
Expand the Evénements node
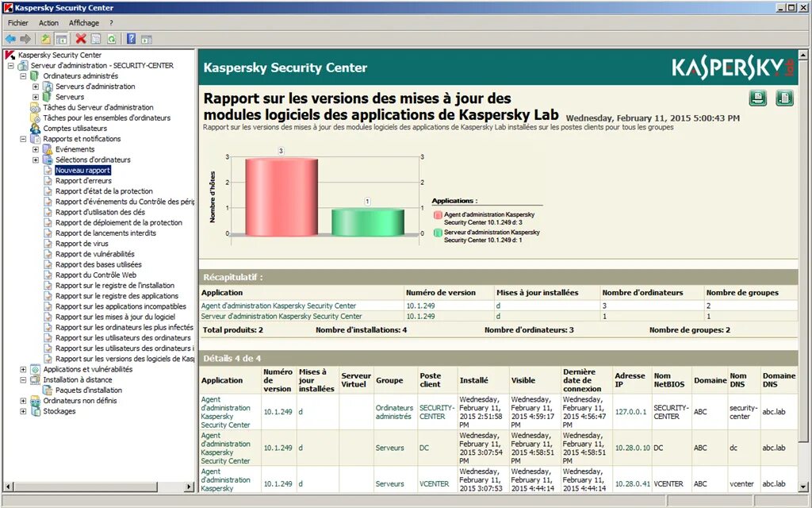coord(35,149)
